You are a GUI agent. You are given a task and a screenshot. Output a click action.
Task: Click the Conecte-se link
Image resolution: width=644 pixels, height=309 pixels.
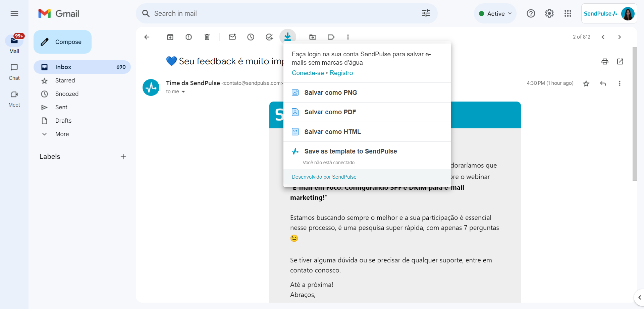[308, 73]
